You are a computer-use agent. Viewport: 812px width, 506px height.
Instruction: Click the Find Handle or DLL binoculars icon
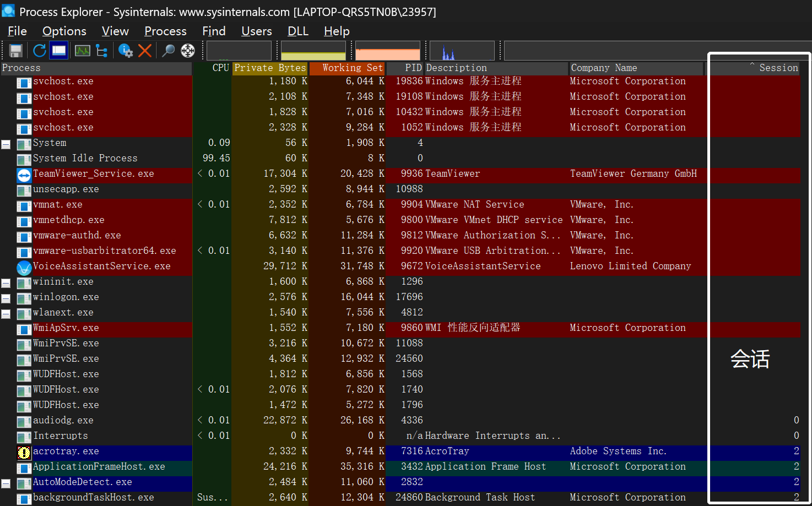point(169,51)
